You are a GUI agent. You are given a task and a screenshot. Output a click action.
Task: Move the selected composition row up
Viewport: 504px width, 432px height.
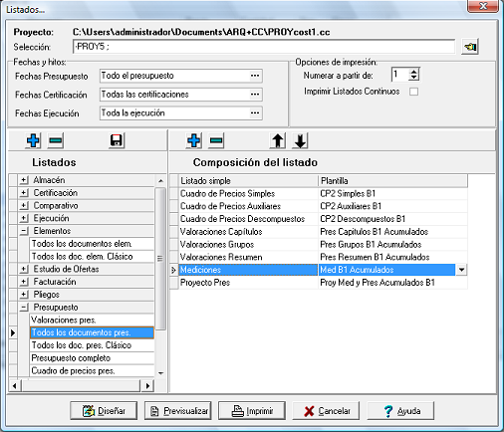coord(278,140)
